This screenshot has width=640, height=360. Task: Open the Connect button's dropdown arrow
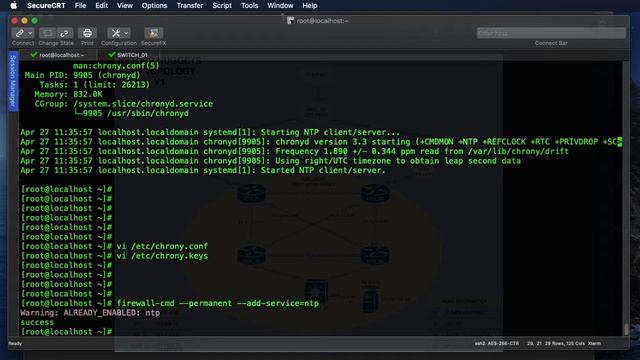pyautogui.click(x=30, y=33)
